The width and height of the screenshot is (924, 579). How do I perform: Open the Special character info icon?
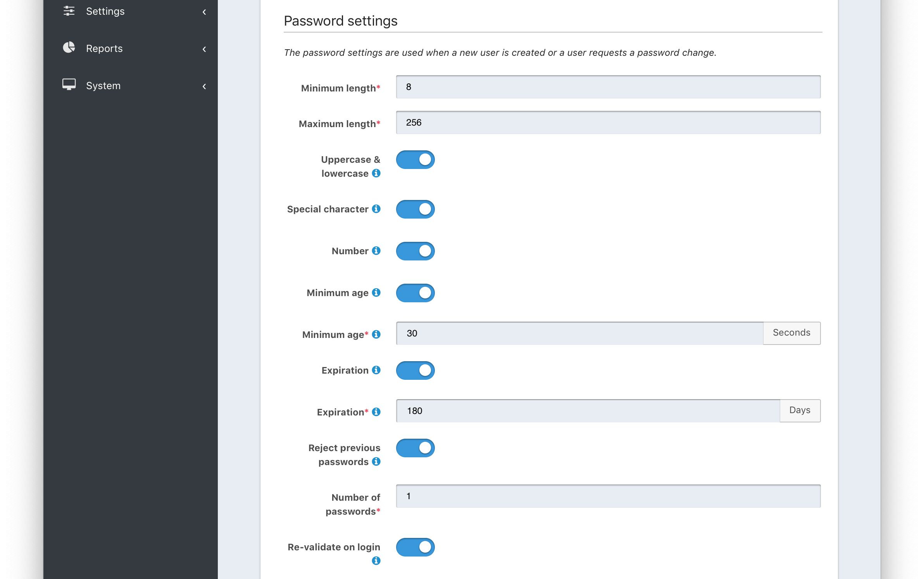pyautogui.click(x=376, y=209)
